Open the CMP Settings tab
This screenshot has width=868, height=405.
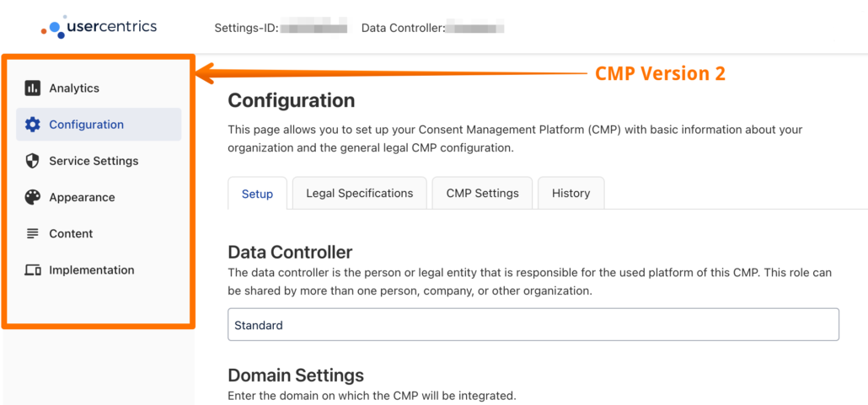(x=482, y=193)
